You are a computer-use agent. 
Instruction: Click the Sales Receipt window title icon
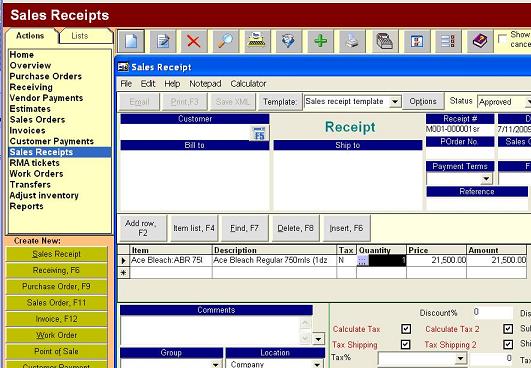pyautogui.click(x=123, y=67)
